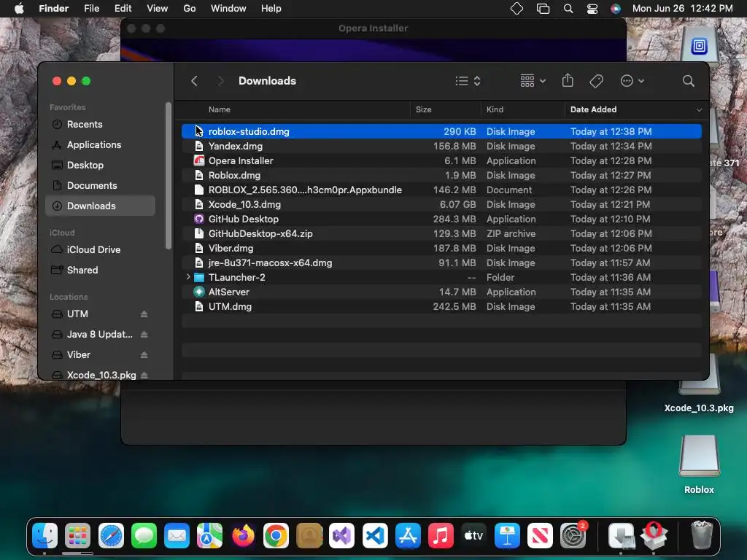This screenshot has width=747, height=560.
Task: Open the File menu
Action: point(91,8)
